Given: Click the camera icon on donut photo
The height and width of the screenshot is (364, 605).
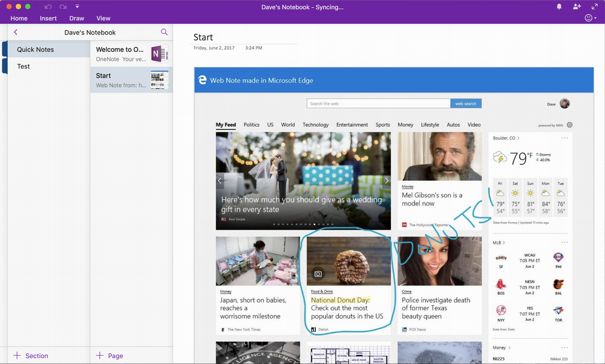Looking at the screenshot, I should (318, 274).
